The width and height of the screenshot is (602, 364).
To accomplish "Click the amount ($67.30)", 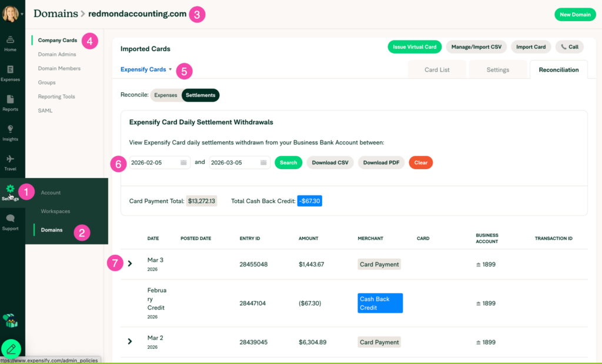I will 310,304.
